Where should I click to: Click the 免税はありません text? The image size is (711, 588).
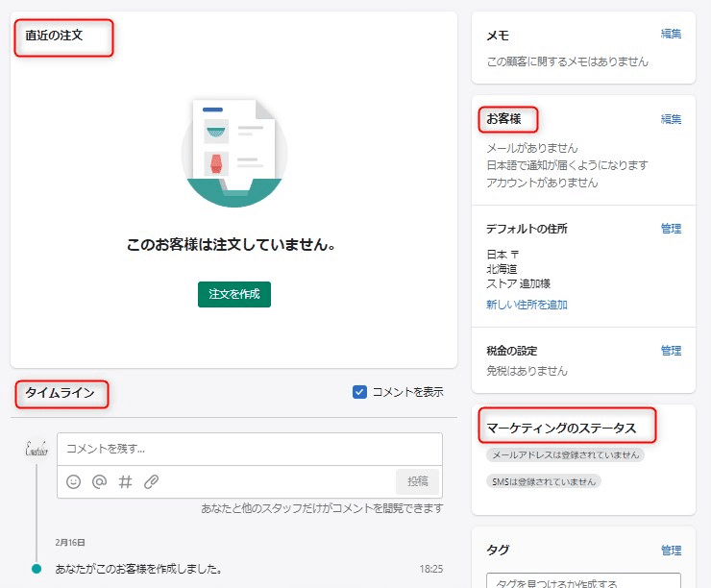click(527, 371)
